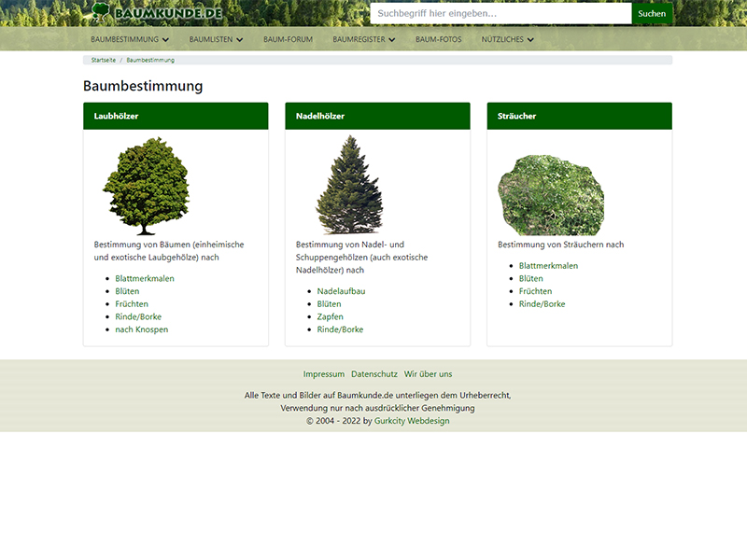Image resolution: width=747 pixels, height=560 pixels.
Task: Expand the Baumregister navigation dropdown
Action: pos(363,40)
